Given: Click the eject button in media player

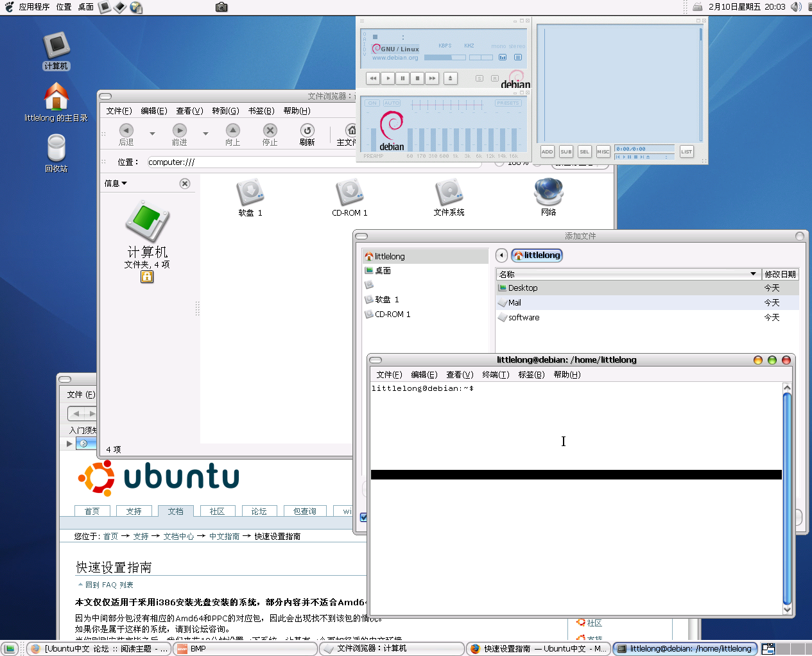Looking at the screenshot, I should click(451, 78).
